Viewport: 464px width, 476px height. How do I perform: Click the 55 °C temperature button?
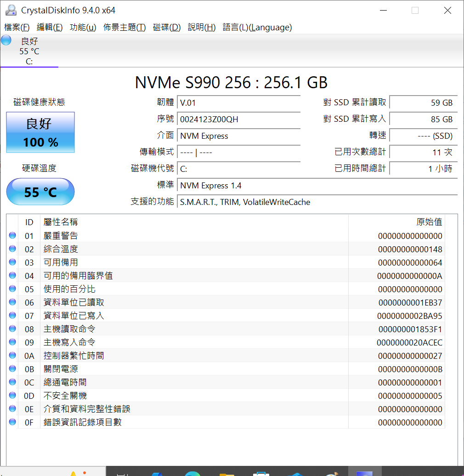pyautogui.click(x=40, y=192)
